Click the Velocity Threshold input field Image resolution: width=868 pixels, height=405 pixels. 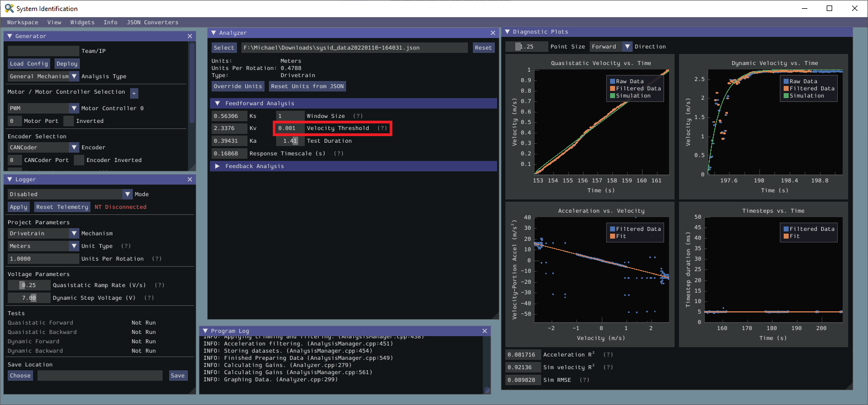click(x=290, y=128)
